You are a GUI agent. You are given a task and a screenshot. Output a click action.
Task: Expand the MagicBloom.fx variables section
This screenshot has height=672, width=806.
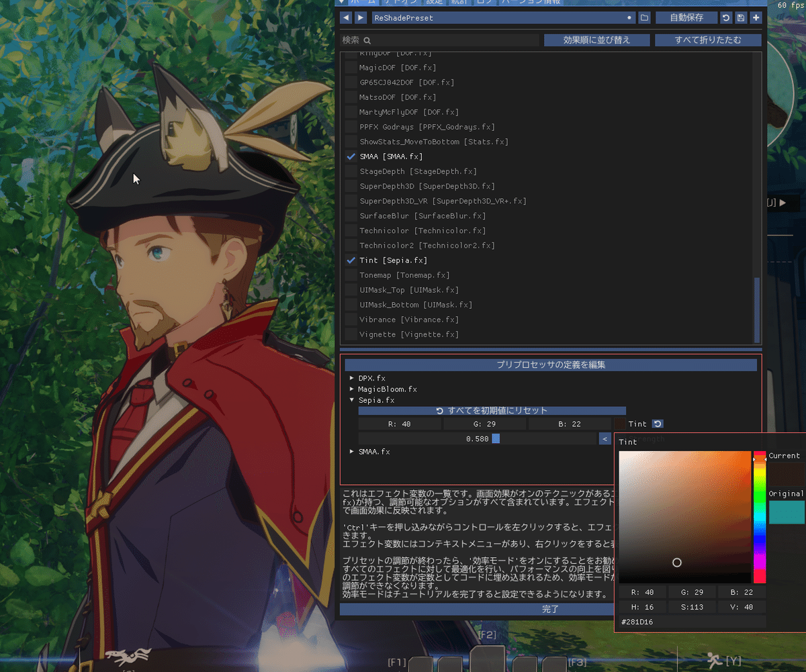coord(352,389)
